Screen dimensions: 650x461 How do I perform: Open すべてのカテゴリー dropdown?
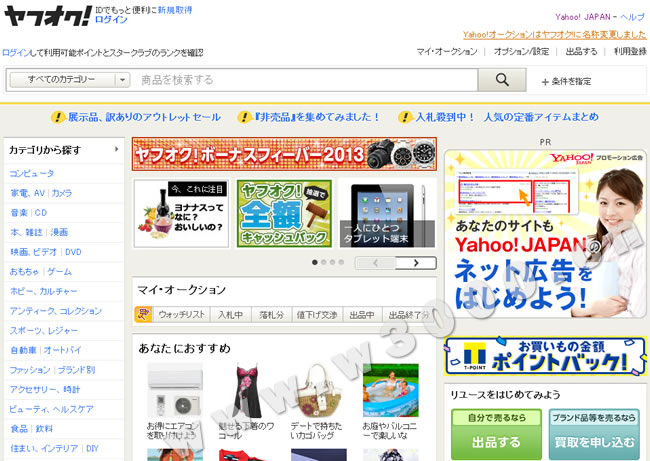[70, 80]
